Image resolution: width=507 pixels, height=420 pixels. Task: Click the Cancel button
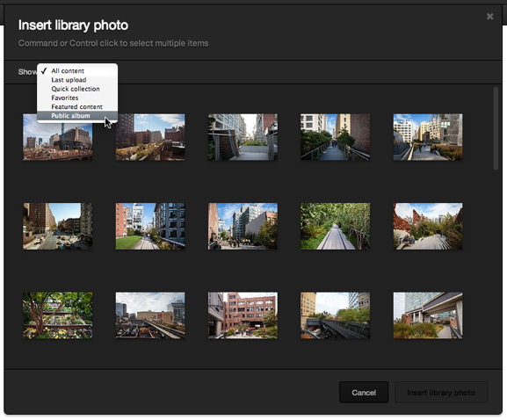pyautogui.click(x=364, y=392)
